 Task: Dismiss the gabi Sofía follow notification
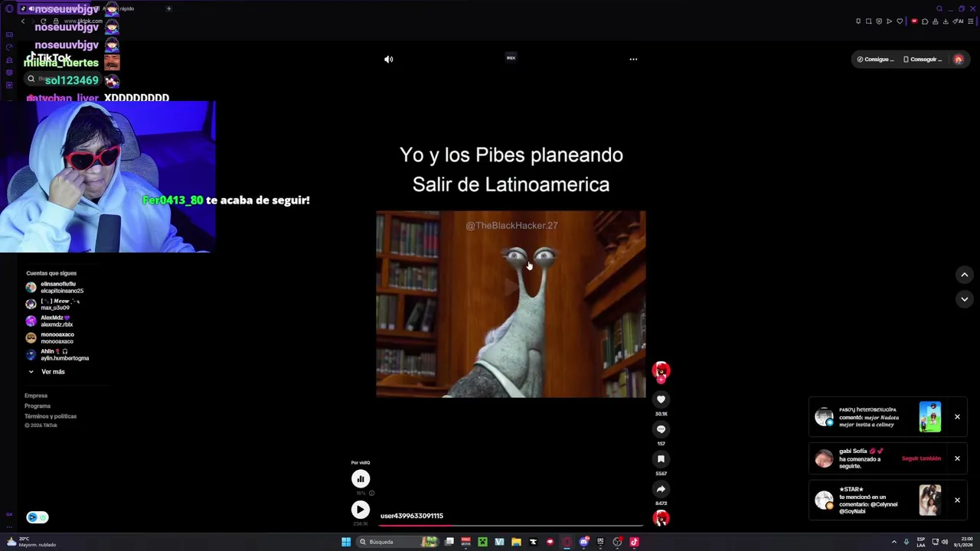[957, 458]
